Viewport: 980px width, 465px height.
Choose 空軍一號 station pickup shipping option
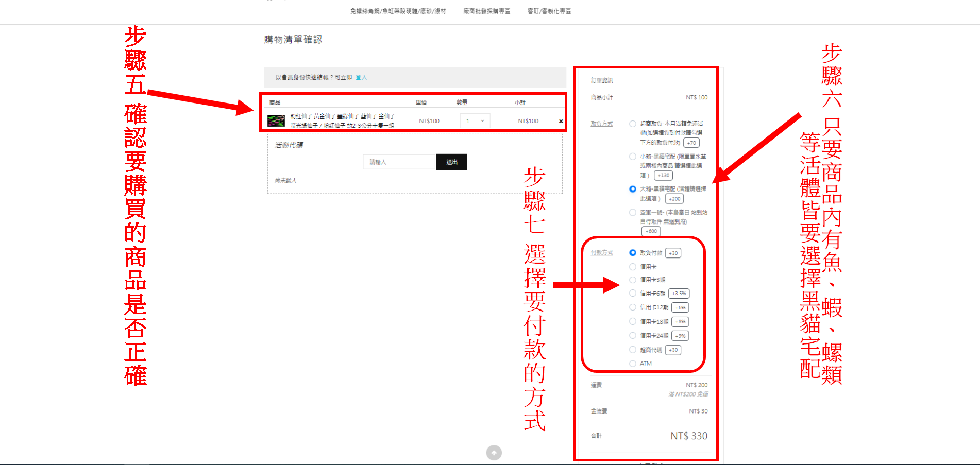(x=632, y=212)
